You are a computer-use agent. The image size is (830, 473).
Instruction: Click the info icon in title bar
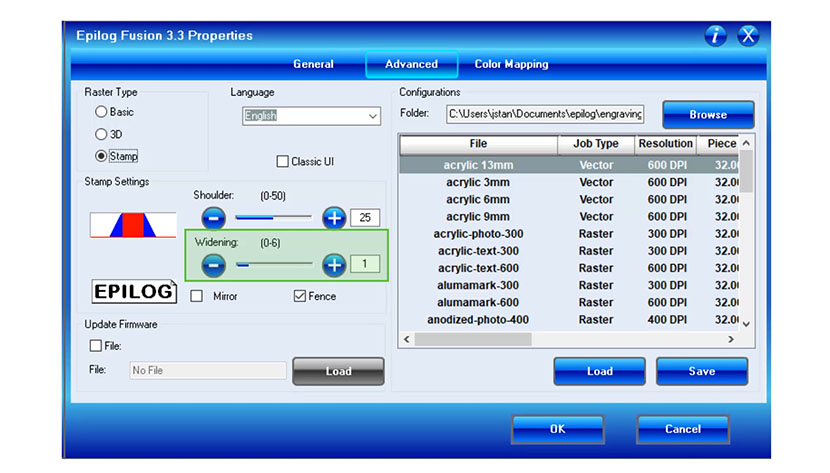716,36
